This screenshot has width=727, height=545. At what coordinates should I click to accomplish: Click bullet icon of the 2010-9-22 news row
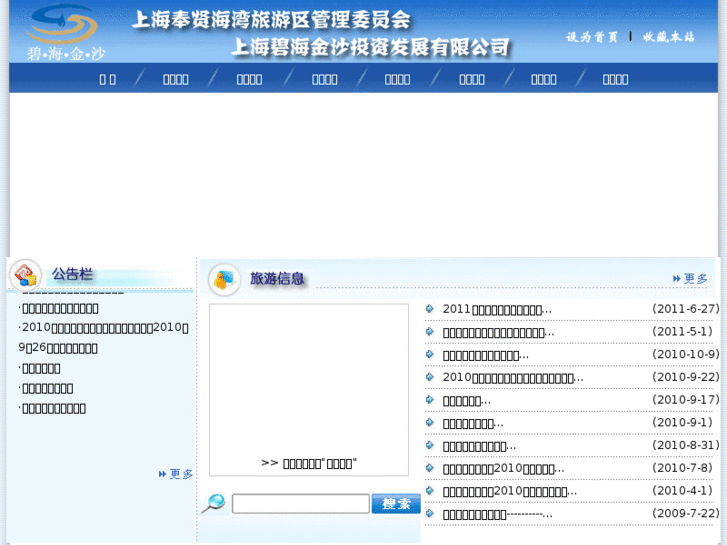[430, 377]
